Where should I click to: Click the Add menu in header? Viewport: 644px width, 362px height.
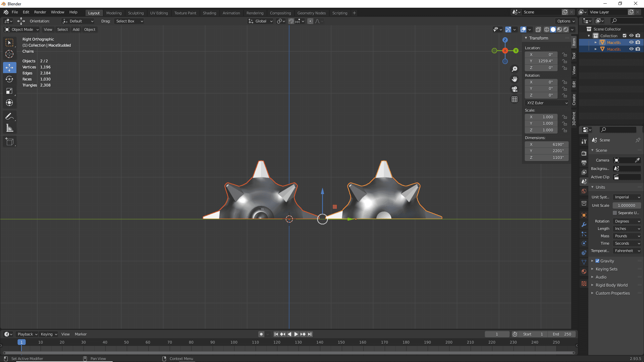(76, 29)
